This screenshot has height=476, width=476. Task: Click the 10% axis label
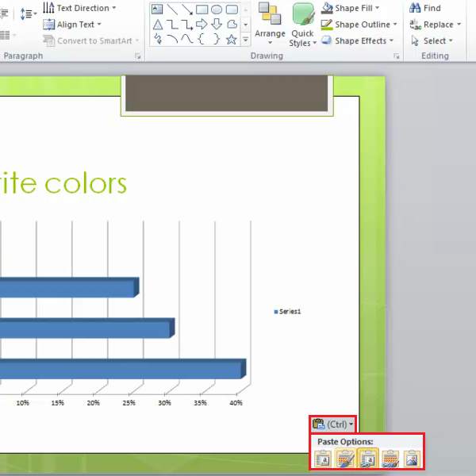(x=22, y=403)
